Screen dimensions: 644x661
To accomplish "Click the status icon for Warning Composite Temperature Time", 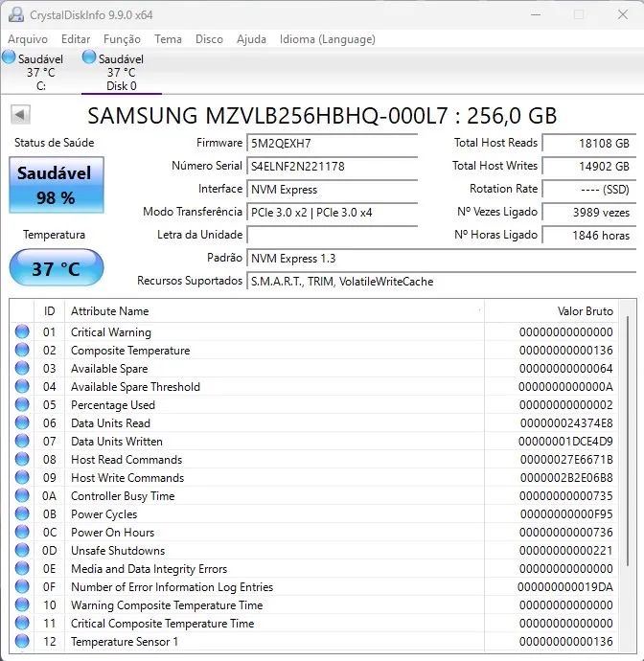I will pos(22,604).
